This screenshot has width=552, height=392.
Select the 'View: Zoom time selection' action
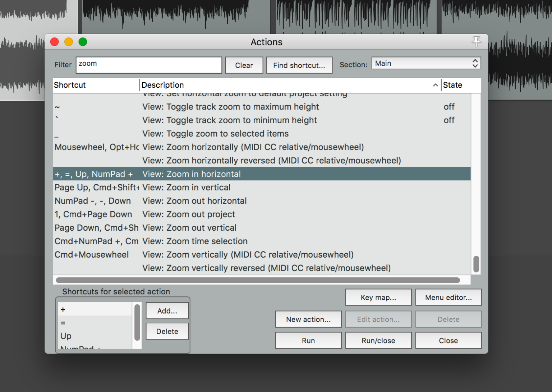(194, 241)
